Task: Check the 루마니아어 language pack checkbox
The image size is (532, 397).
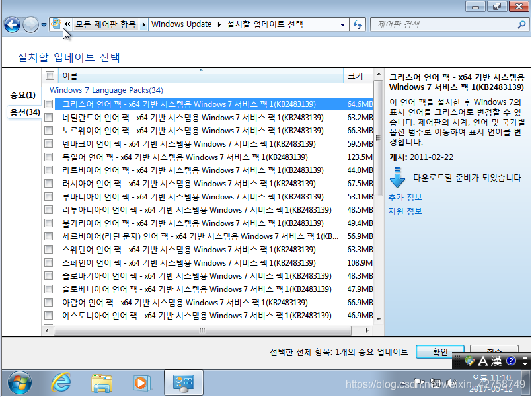Action: [x=49, y=197]
